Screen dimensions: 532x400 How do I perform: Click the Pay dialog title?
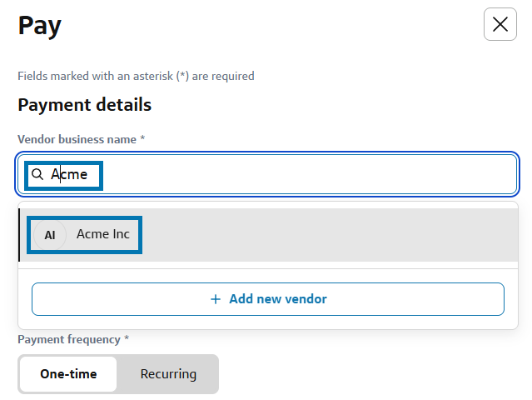[39, 26]
